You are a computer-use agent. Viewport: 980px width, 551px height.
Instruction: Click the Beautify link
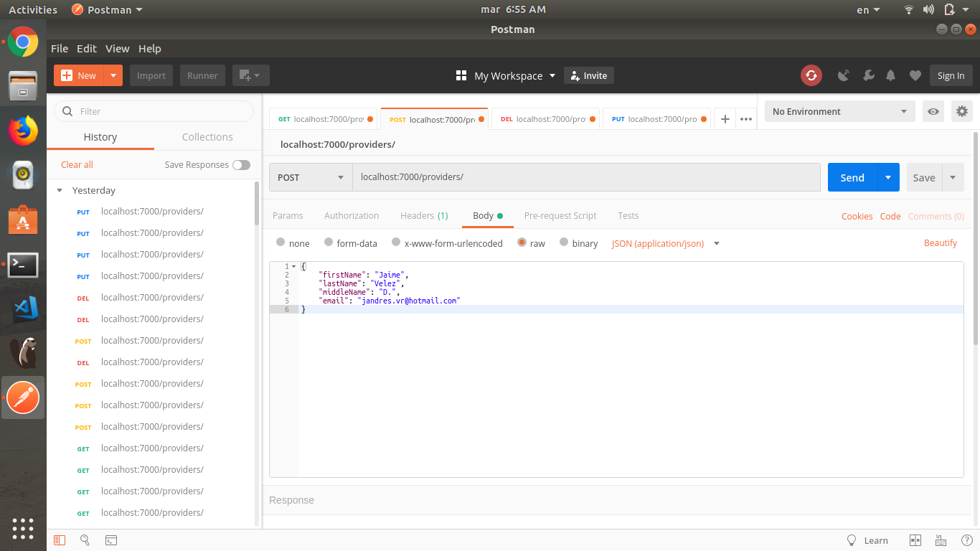[941, 243]
